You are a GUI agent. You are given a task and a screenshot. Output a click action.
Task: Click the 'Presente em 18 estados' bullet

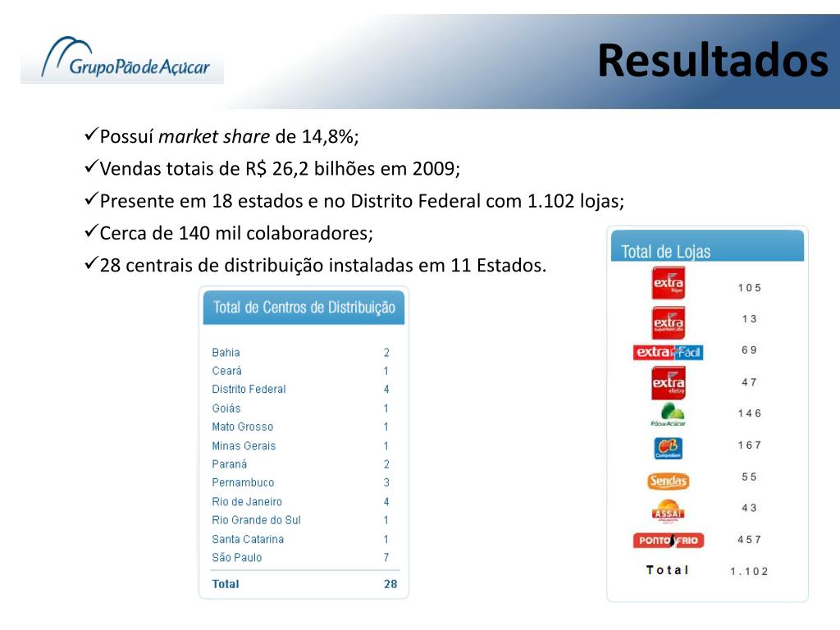(354, 200)
